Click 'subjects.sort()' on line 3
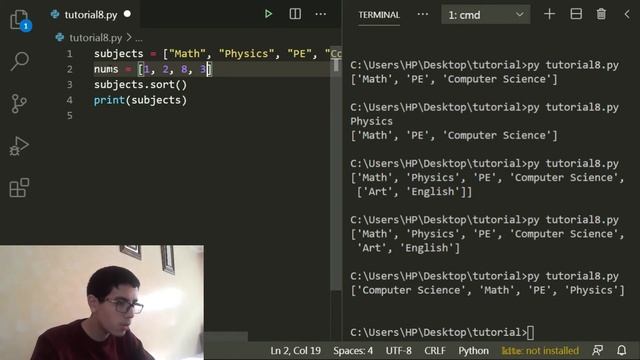This screenshot has width=640, height=360. [140, 85]
